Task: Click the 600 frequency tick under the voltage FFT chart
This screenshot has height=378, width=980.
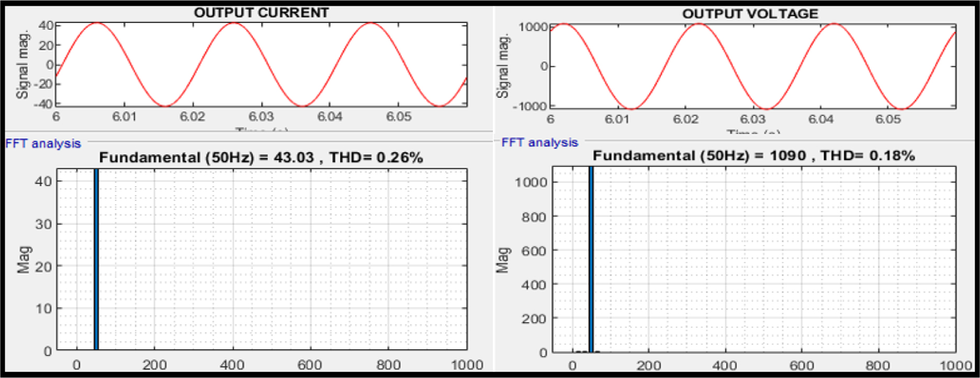Action: 802,365
